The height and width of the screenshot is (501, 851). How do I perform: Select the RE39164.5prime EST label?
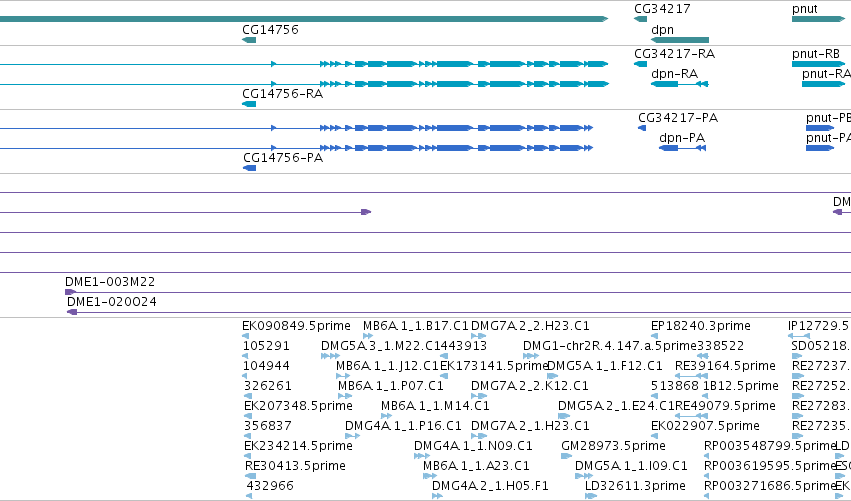[x=725, y=366]
